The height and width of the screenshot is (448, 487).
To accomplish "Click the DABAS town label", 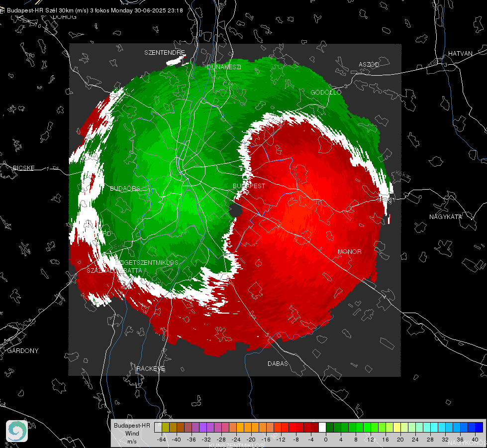I will [x=278, y=364].
